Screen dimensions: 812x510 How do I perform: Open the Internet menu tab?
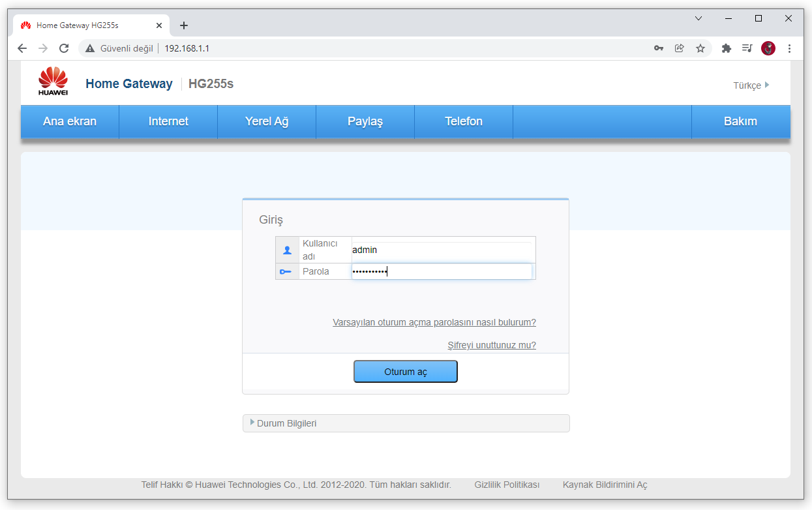click(168, 121)
